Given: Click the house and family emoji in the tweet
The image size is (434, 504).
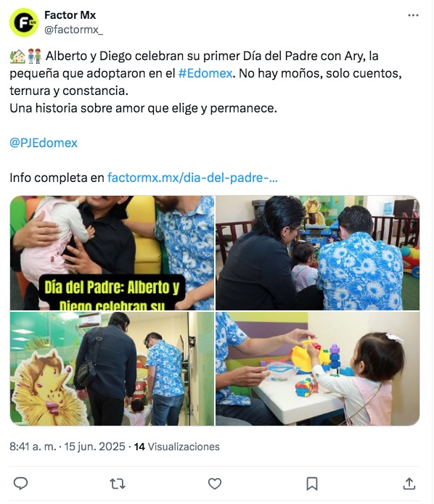Looking at the screenshot, I should click(25, 56).
